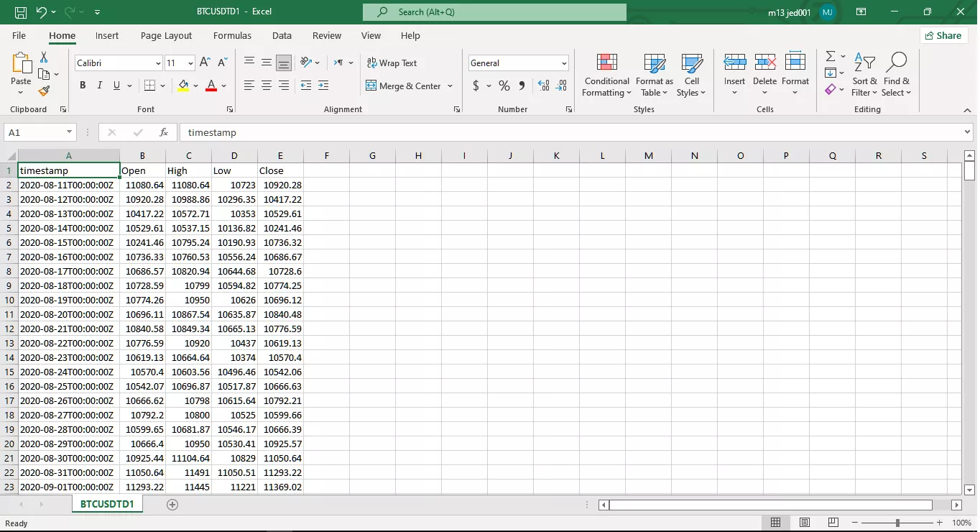Open the File tab

tap(19, 35)
